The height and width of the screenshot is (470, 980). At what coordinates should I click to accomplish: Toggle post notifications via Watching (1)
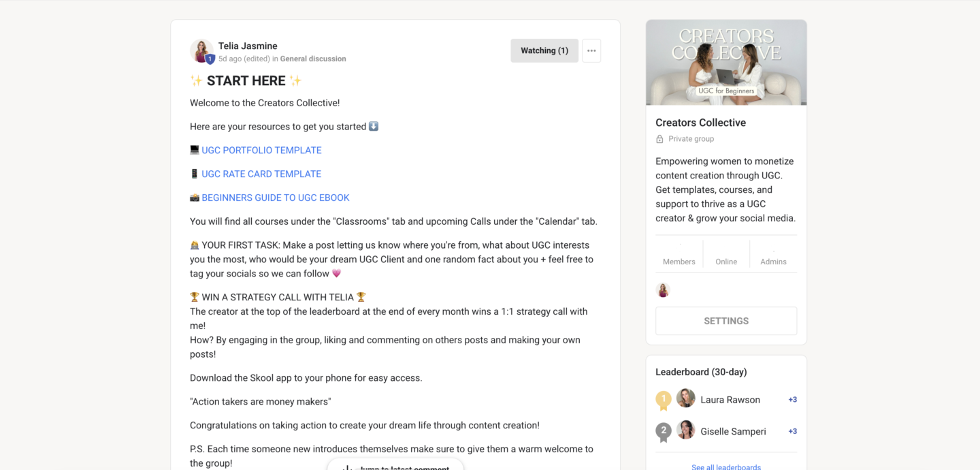[544, 50]
